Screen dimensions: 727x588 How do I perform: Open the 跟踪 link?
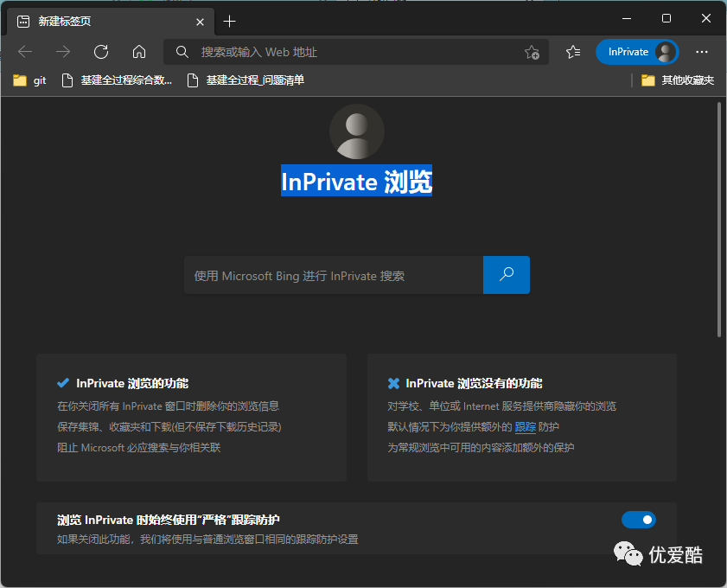[526, 427]
